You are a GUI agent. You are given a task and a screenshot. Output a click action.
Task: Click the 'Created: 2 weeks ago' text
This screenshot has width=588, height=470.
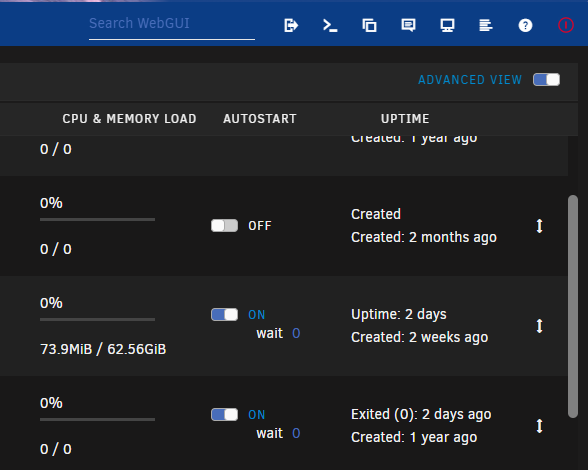click(420, 337)
